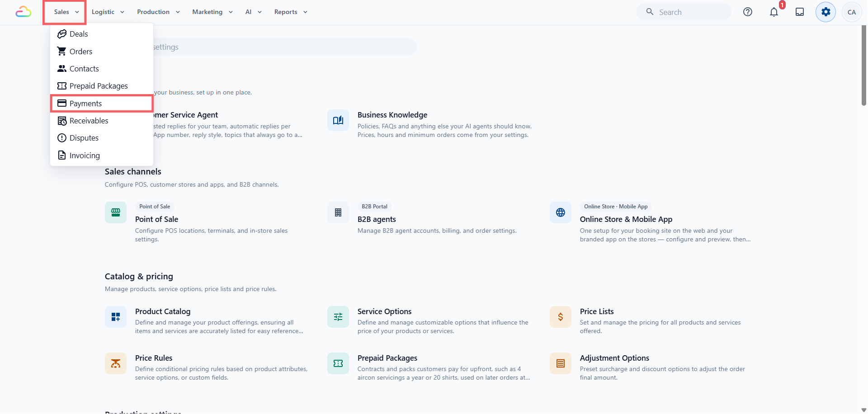Expand the AI dropdown menu
The width and height of the screenshot is (868, 414).
point(253,12)
